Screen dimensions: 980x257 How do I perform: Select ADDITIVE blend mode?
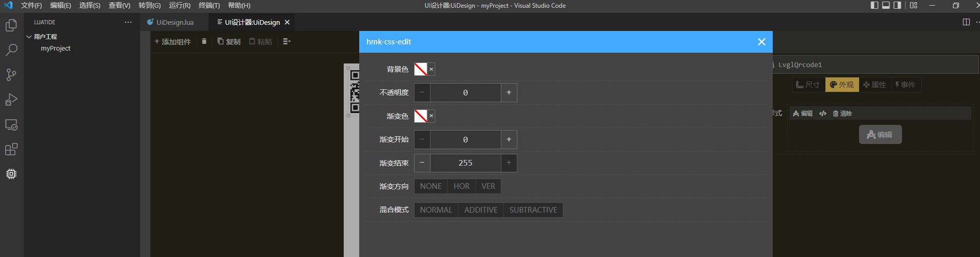[481, 210]
